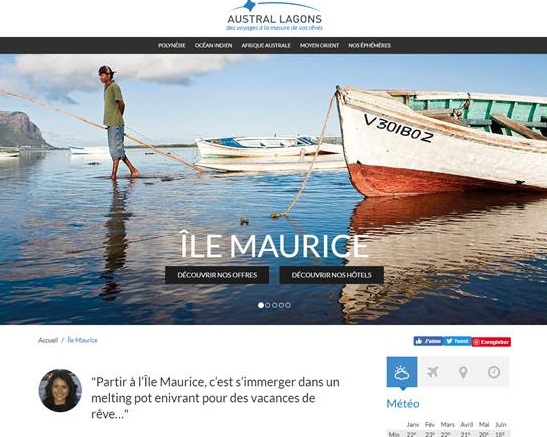Select the second carousel dot
Image resolution: width=547 pixels, height=437 pixels.
268,305
